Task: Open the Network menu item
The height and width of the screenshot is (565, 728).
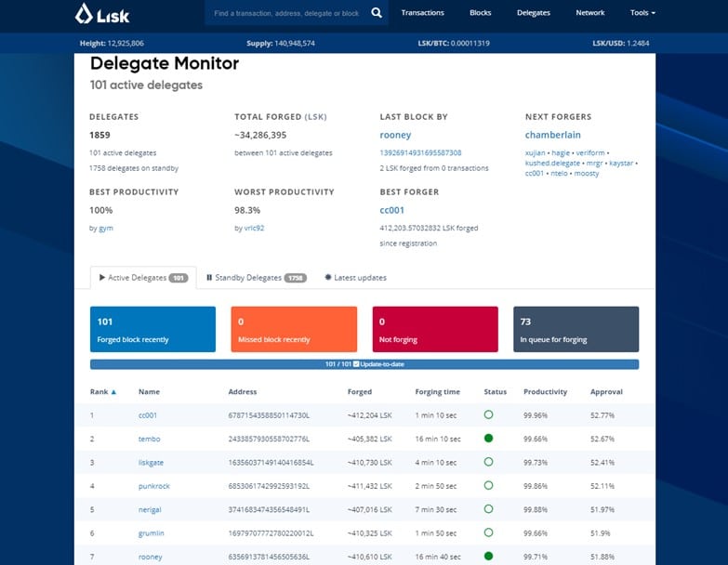Action: [x=590, y=12]
